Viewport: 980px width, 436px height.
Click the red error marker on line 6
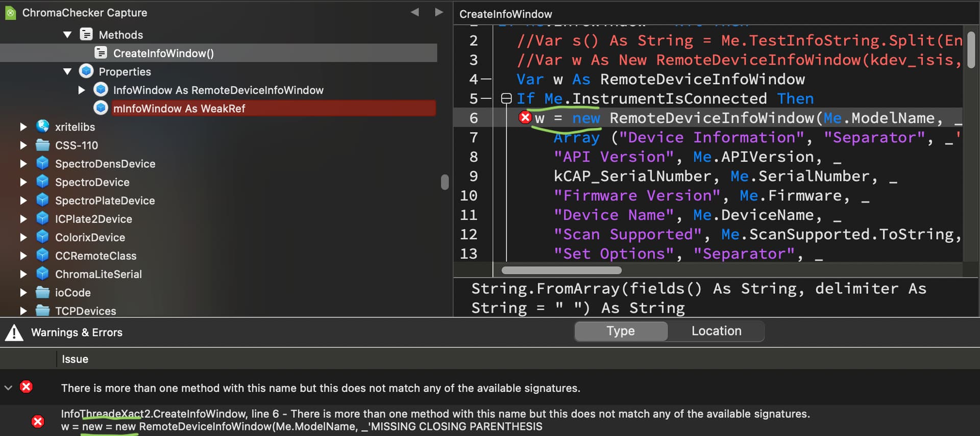(525, 118)
